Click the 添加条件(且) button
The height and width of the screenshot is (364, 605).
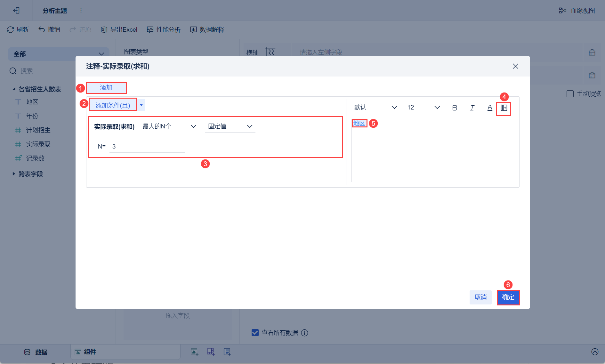coord(113,105)
